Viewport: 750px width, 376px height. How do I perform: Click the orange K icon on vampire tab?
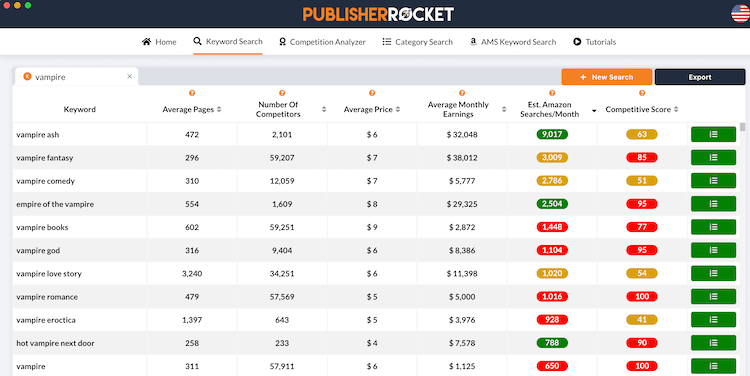[27, 77]
